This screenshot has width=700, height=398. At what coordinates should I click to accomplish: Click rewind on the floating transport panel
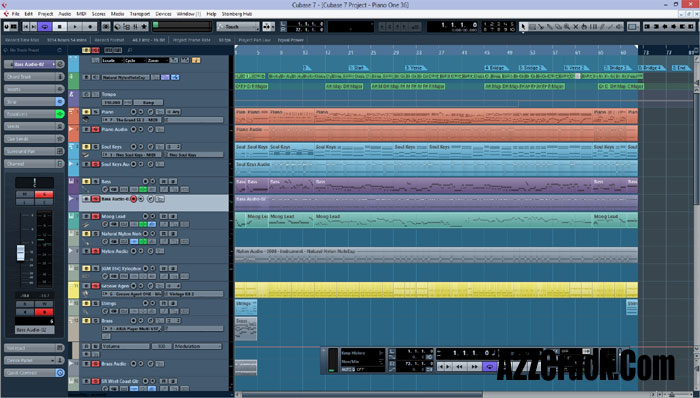point(459,366)
